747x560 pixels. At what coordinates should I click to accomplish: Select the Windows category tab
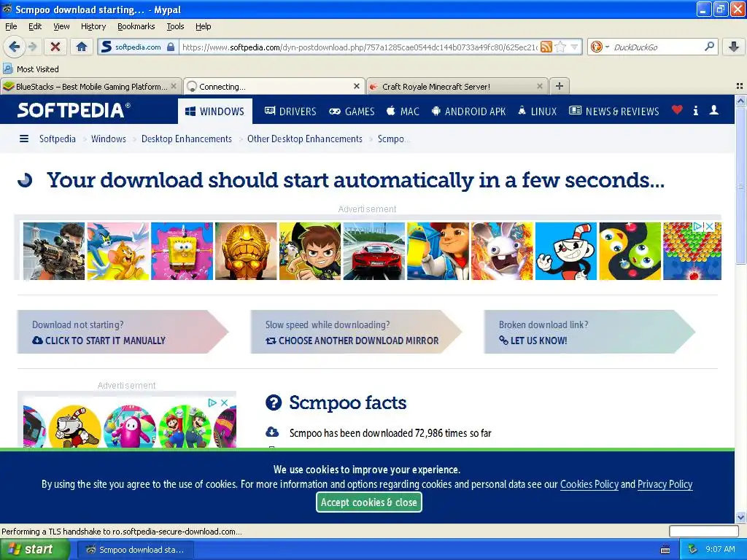(x=215, y=111)
